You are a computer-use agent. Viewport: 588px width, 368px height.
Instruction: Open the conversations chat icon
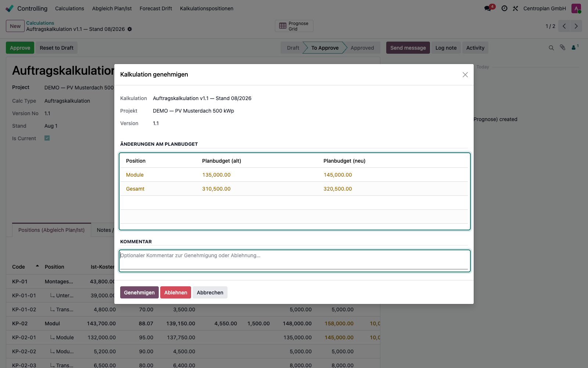pyautogui.click(x=488, y=8)
